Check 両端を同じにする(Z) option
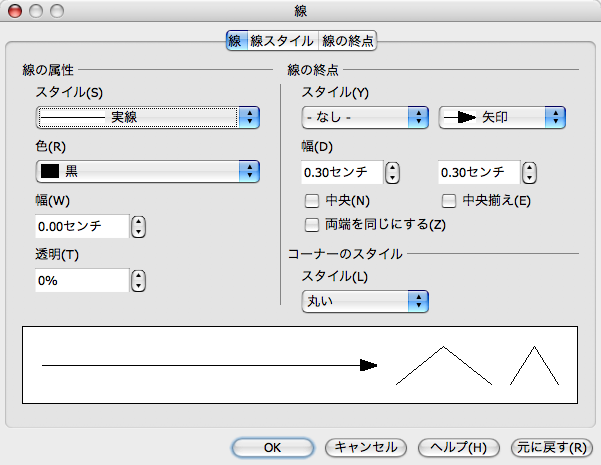 coord(312,223)
